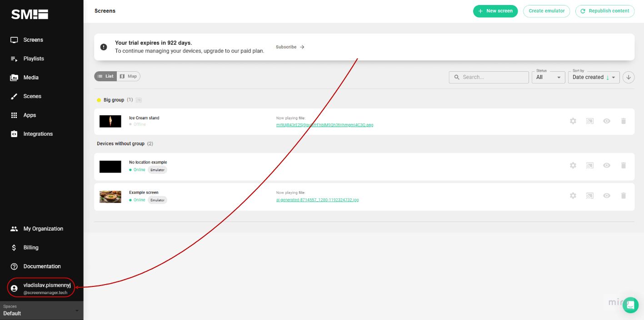The height and width of the screenshot is (320, 644).
Task: Open the Ice Cream stand playing file link
Action: pyautogui.click(x=324, y=125)
